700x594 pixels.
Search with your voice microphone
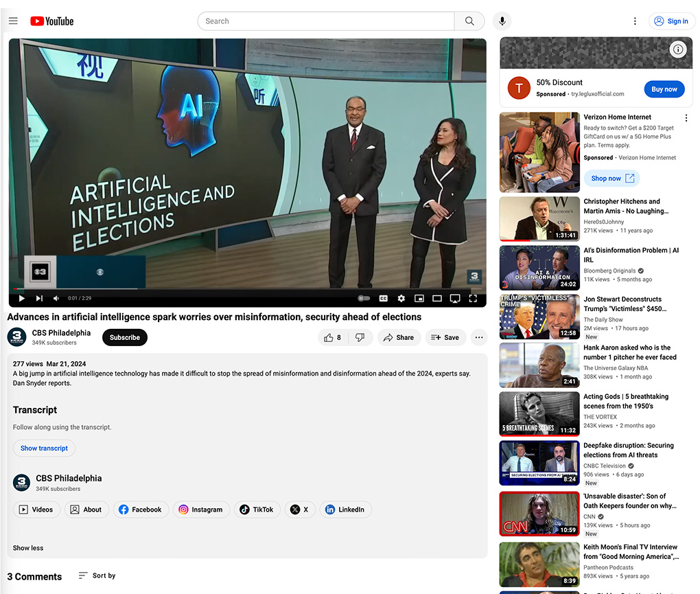pyautogui.click(x=502, y=21)
